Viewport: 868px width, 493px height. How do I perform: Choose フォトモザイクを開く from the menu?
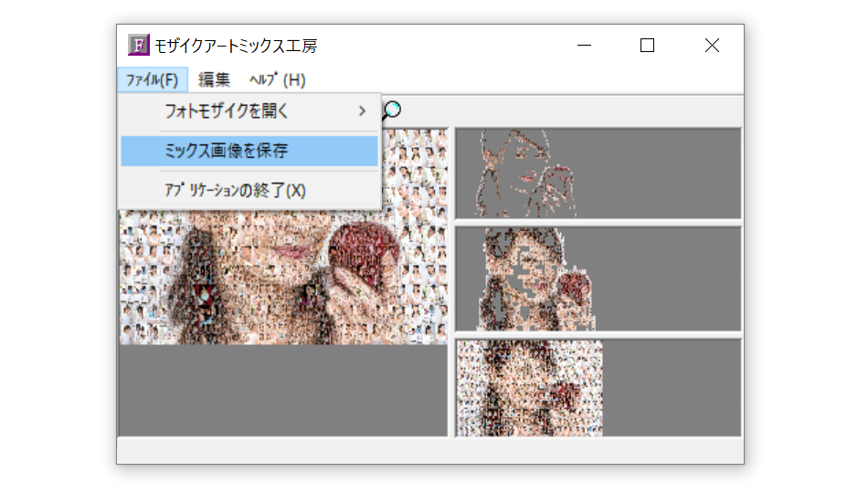click(249, 111)
